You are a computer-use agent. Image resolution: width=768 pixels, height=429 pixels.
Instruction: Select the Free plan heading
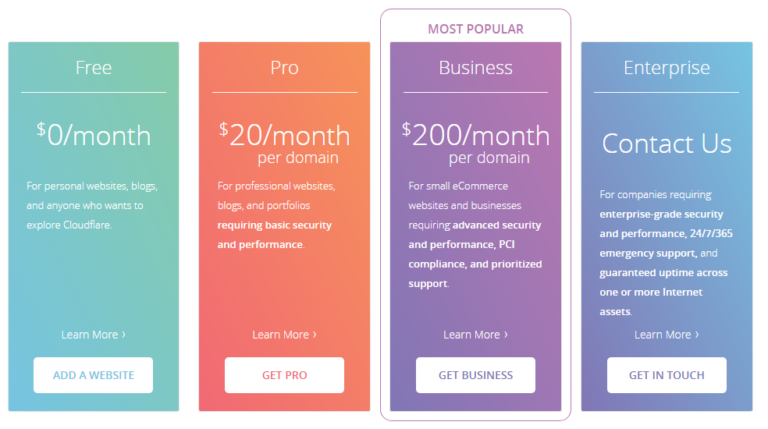(x=94, y=68)
